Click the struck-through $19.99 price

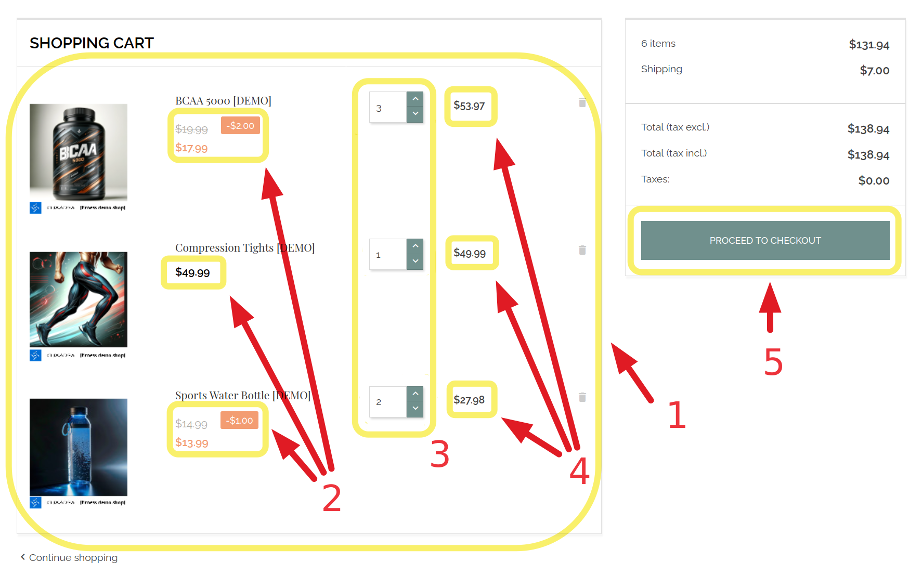191,129
